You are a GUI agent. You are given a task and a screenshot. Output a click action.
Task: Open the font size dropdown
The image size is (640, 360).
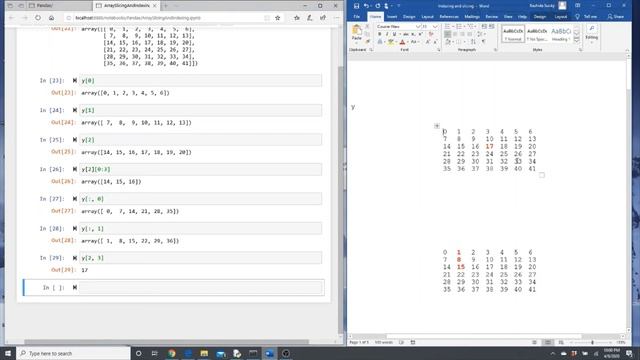(x=435, y=27)
